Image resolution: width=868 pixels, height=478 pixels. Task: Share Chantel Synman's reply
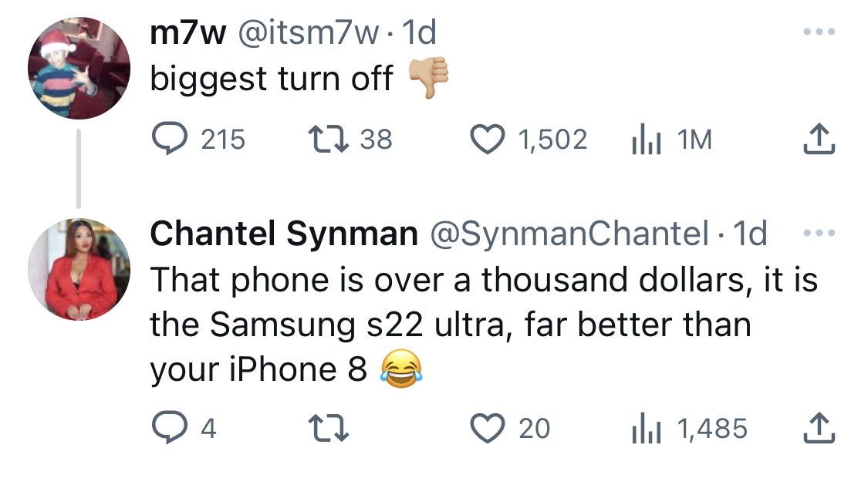click(819, 428)
